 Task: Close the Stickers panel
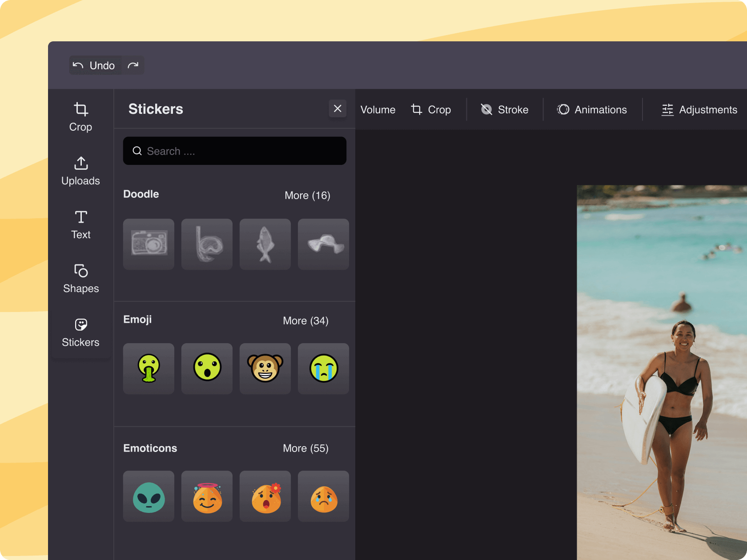(337, 108)
